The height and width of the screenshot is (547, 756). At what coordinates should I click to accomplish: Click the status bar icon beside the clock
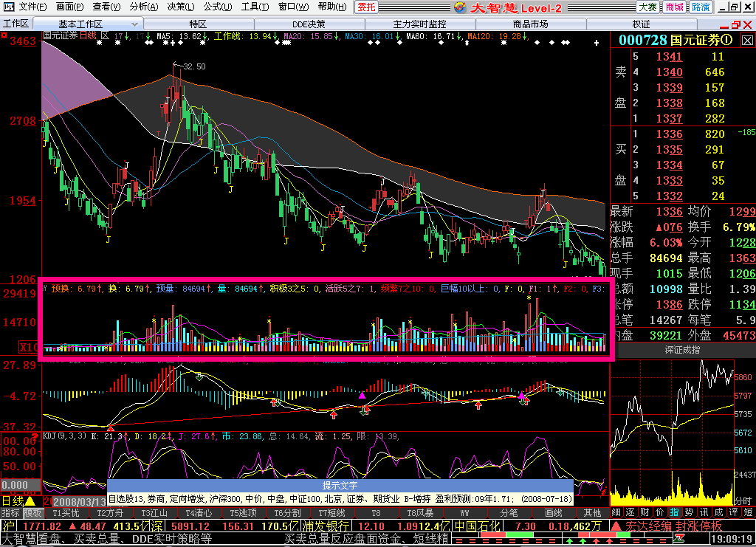(680, 538)
